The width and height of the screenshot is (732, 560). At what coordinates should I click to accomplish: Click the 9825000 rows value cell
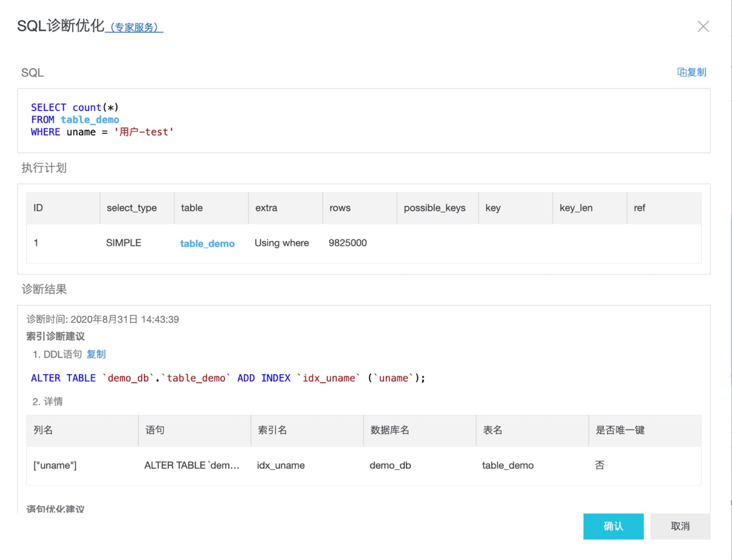pos(348,243)
